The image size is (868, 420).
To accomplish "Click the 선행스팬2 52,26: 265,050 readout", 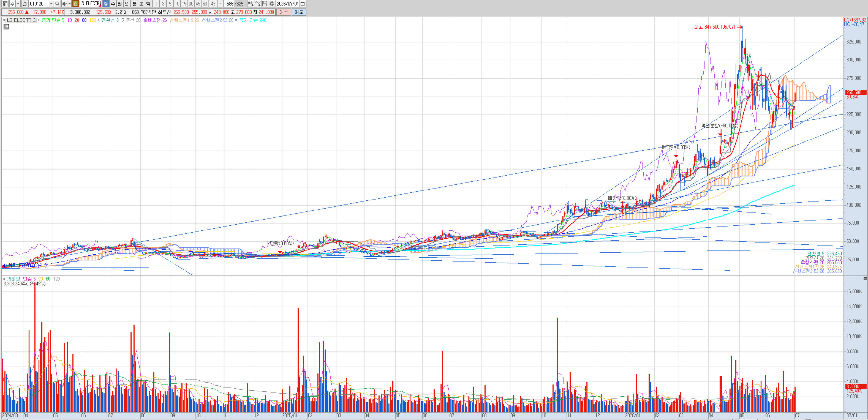I will (817, 271).
